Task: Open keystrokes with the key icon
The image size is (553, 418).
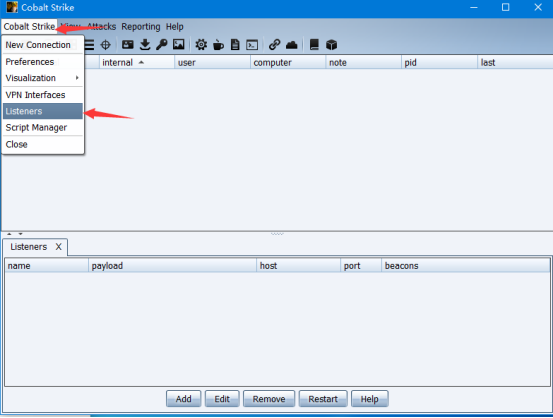Action: tap(162, 44)
